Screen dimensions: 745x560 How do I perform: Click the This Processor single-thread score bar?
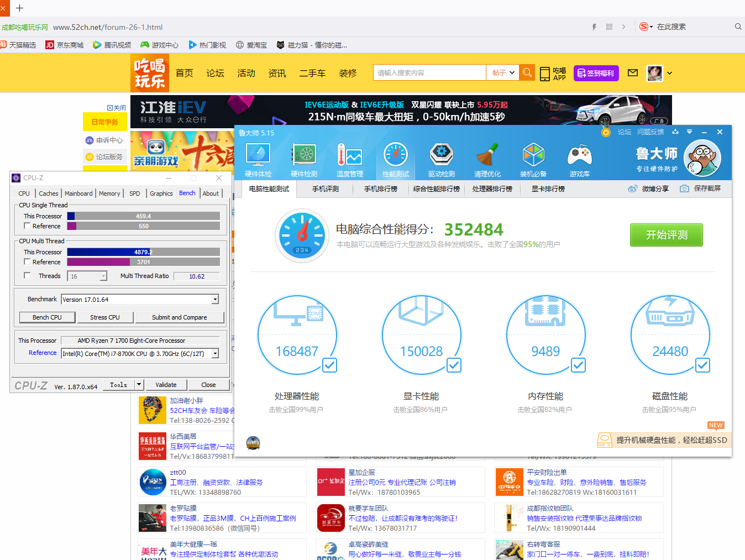click(144, 216)
